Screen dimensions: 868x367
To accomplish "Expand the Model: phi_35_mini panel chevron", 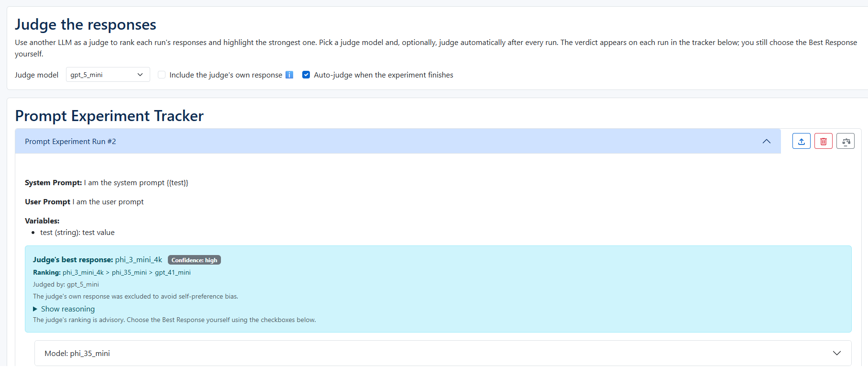I will click(x=836, y=353).
